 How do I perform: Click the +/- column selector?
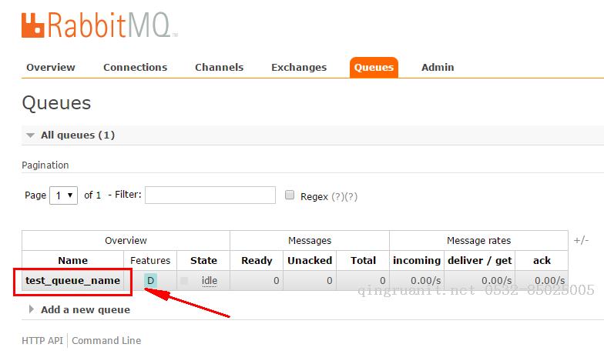point(581,240)
